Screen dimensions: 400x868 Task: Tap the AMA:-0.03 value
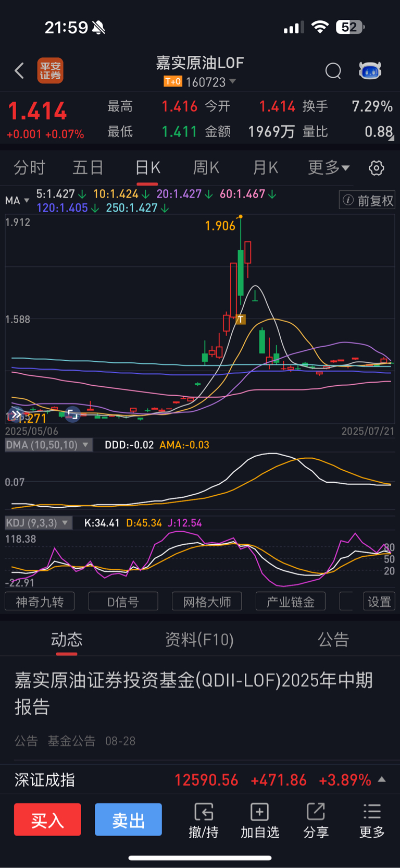(x=184, y=445)
